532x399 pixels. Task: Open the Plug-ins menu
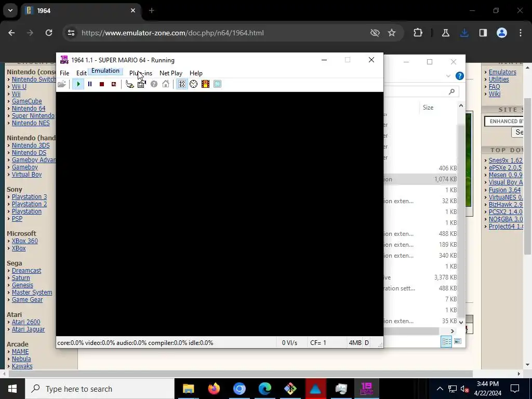141,73
